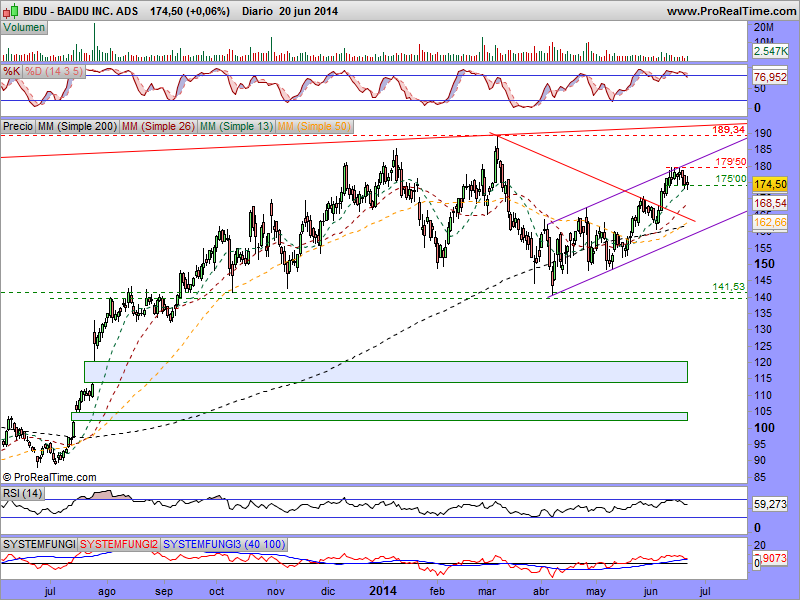Select the BIDU - BAIDU INC. ADS title
800x600 pixels.
point(80,11)
